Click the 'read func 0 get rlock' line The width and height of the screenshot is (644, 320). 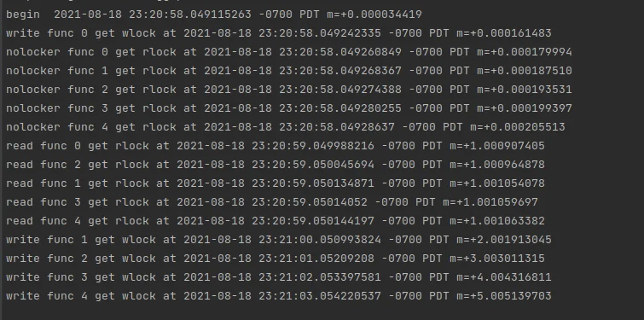276,146
